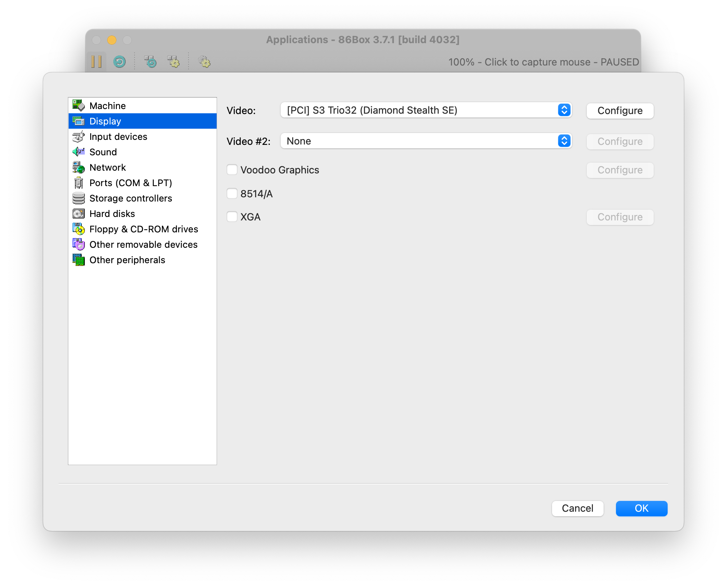Click Configure next to XGA

coord(620,217)
